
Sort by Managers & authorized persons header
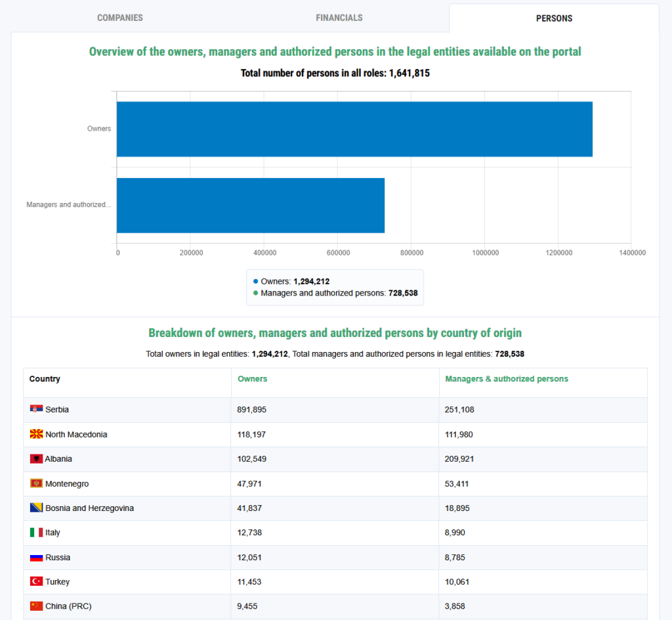tap(507, 378)
